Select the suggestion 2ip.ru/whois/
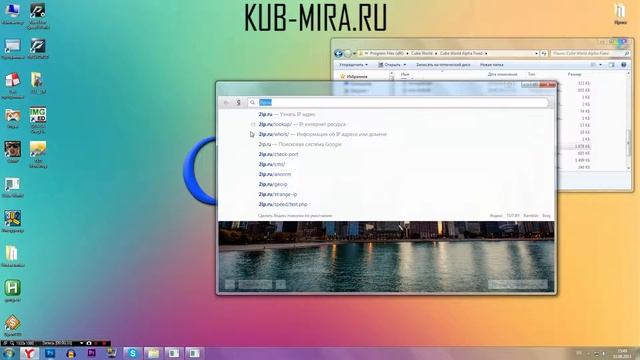The height and width of the screenshot is (360, 640). (x=322, y=134)
